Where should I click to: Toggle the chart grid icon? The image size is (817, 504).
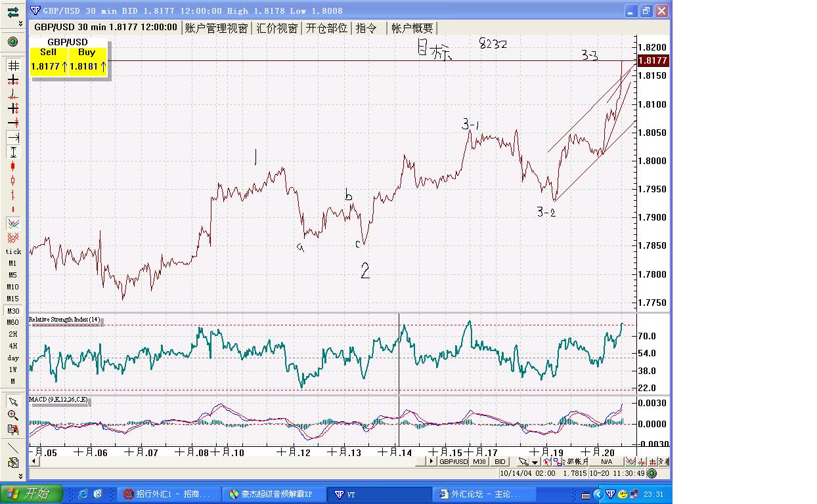point(13,66)
